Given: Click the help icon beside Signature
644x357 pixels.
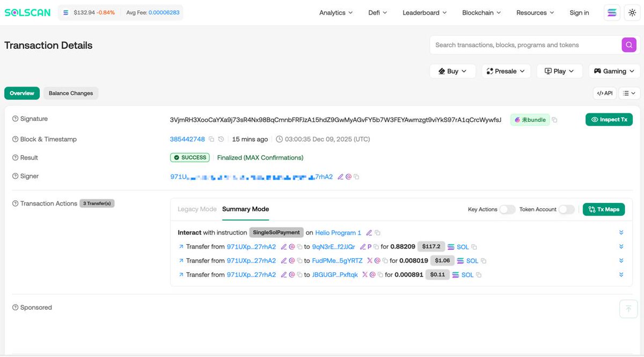Looking at the screenshot, I should (15, 119).
